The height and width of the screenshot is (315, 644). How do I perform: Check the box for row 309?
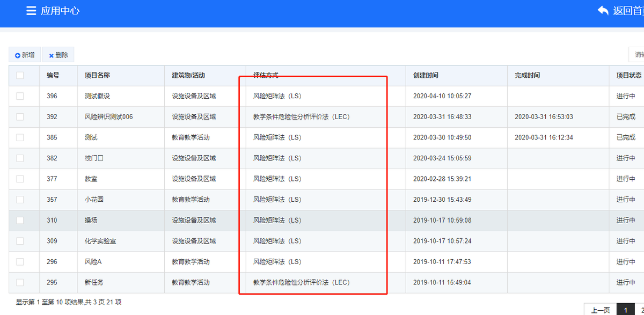(20, 241)
